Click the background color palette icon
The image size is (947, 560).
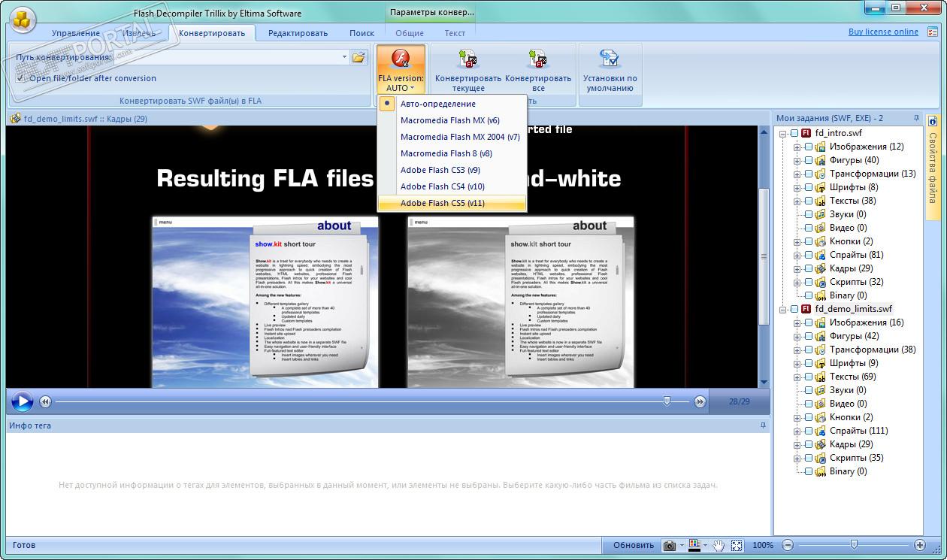click(694, 545)
